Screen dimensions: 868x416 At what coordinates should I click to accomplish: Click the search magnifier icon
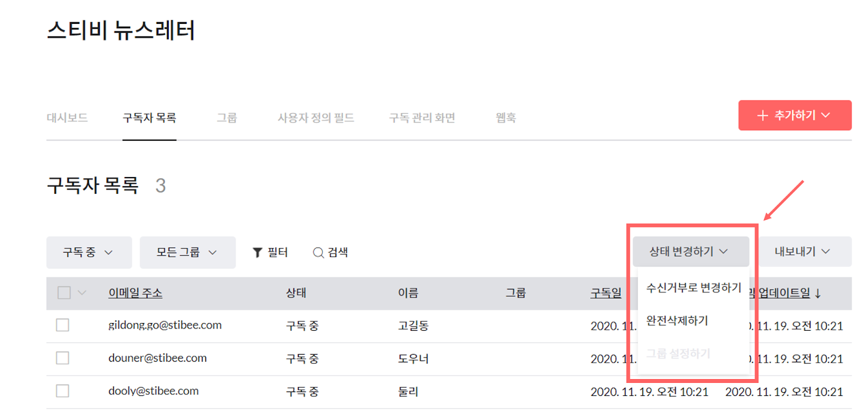tap(318, 253)
